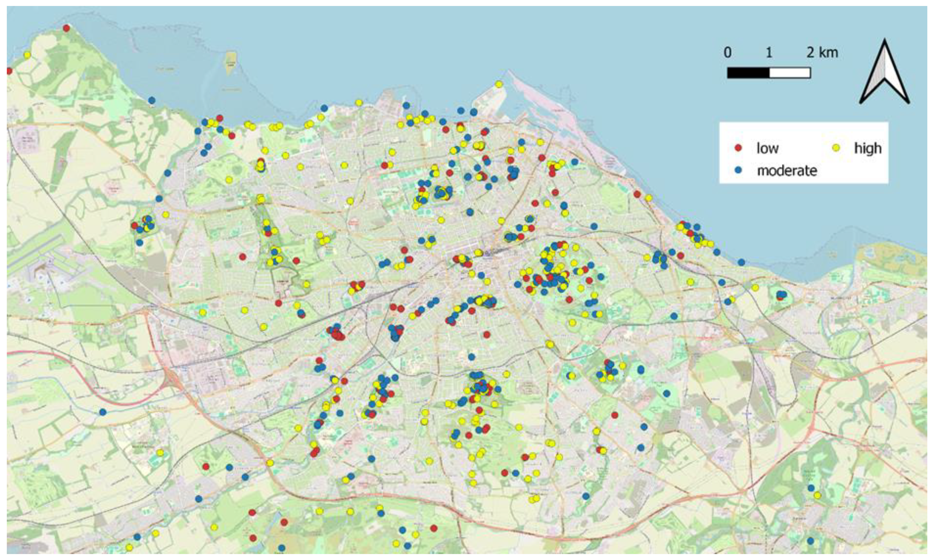
Task: Click the "moderate" legend label
Action: point(787,171)
